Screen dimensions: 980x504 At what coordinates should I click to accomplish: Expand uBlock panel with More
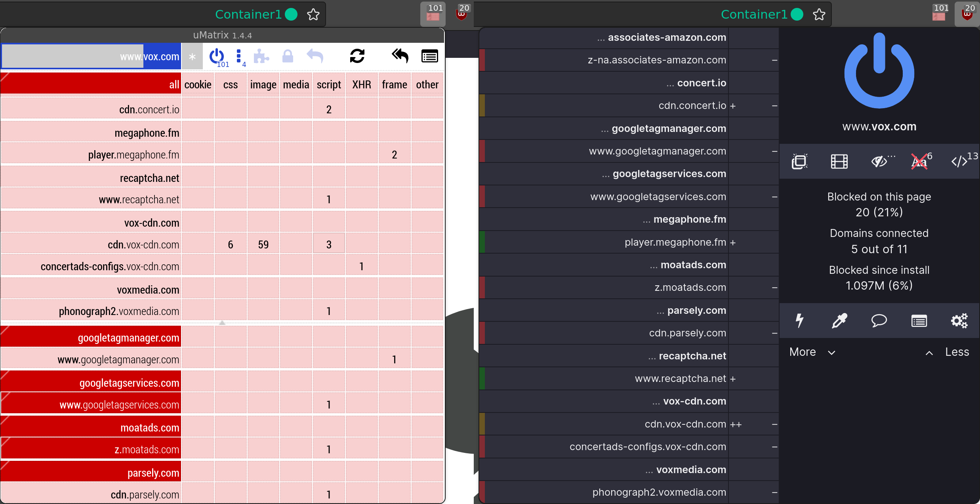[x=812, y=352]
